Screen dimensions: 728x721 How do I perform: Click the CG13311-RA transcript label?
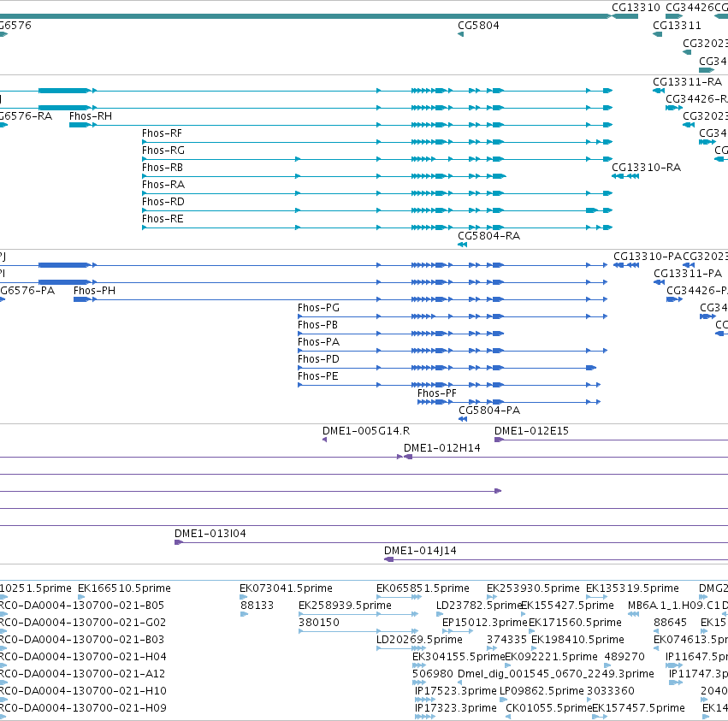tap(687, 82)
